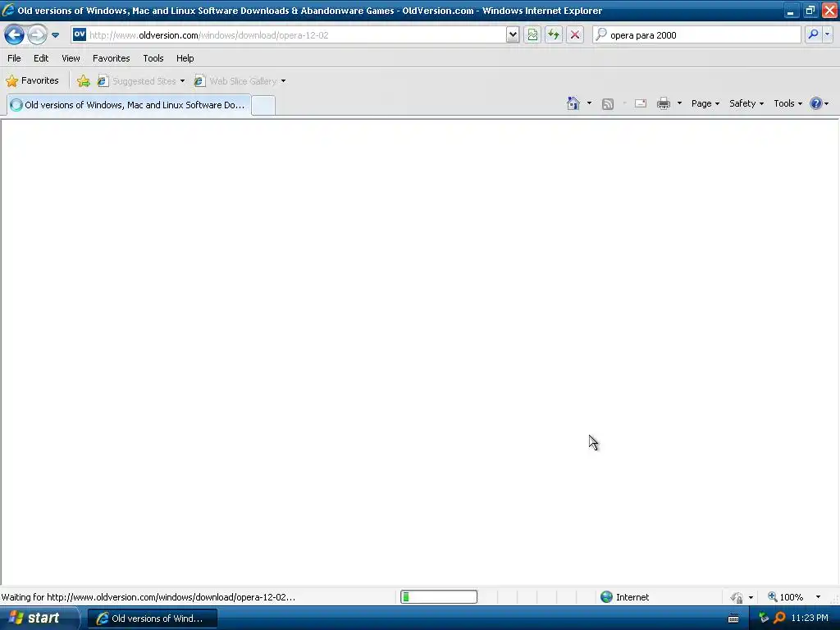Select the Old versions of Windows tab
This screenshot has height=630, width=840.
coord(129,105)
